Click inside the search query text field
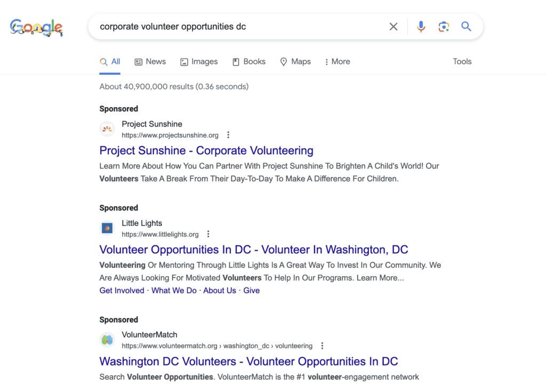The height and width of the screenshot is (392, 546). [240, 27]
